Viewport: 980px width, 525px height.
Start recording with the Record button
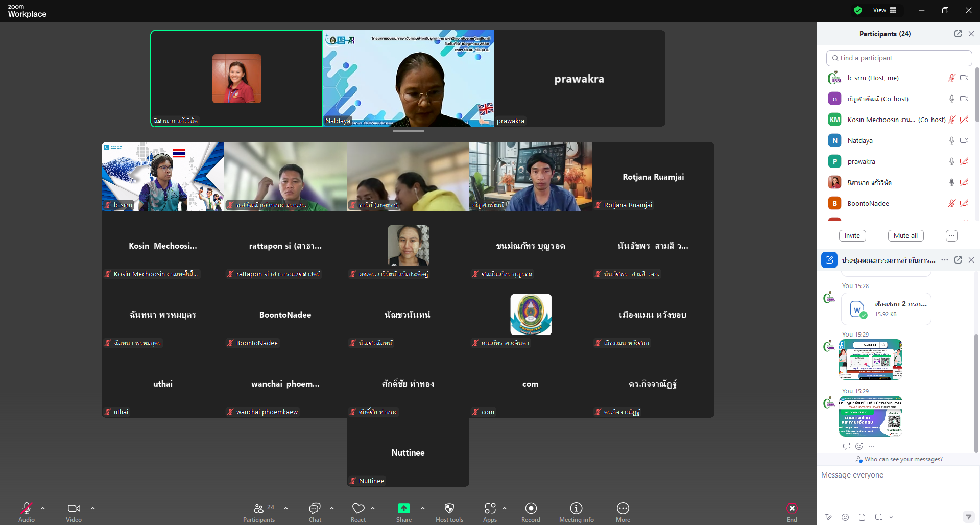click(531, 512)
